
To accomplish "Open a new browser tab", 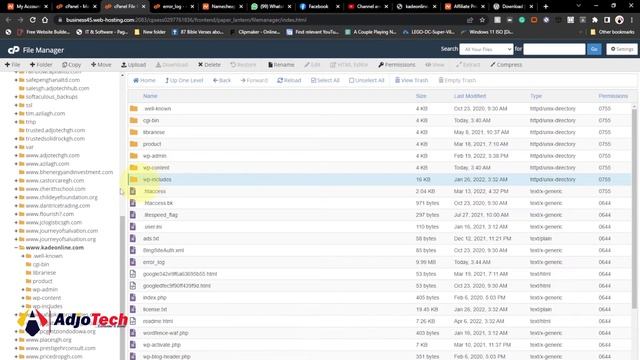I will point(546,6).
